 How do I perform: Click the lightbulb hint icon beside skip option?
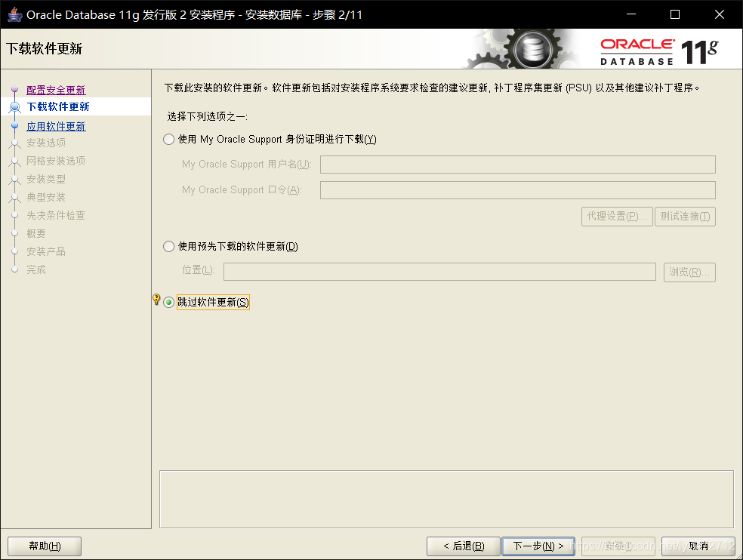click(x=156, y=300)
